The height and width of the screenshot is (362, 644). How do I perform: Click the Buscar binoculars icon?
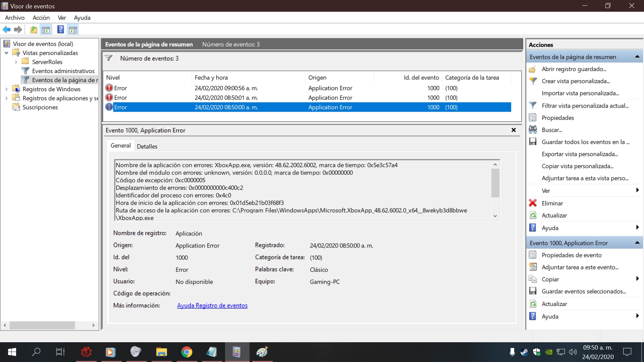[x=533, y=130]
